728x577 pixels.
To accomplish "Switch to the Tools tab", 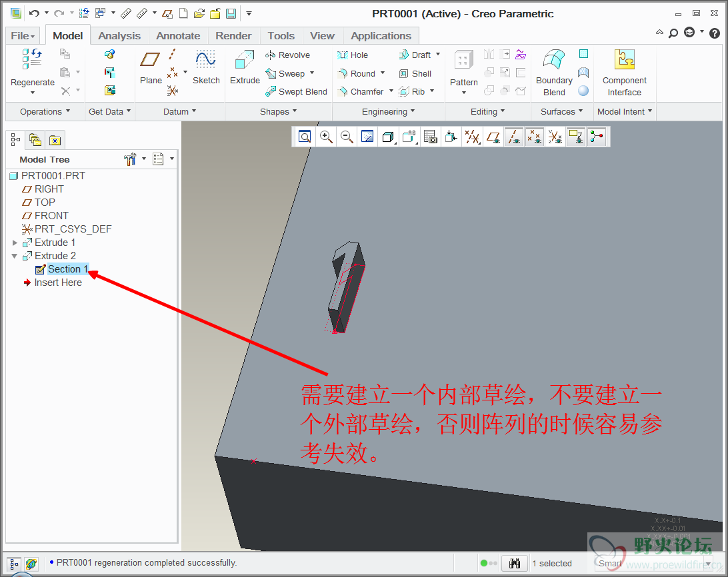I will (x=281, y=36).
